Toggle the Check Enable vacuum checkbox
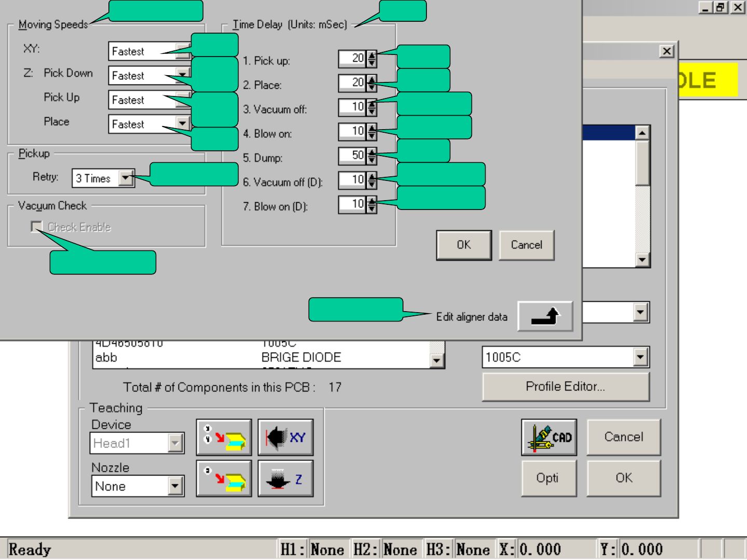The width and height of the screenshot is (747, 560). click(x=36, y=227)
